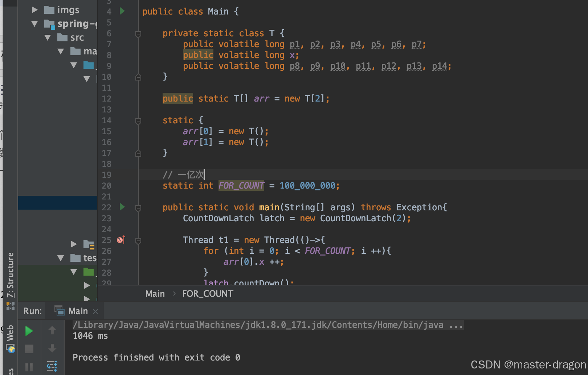The width and height of the screenshot is (588, 375).
Task: Click the Main breadcrumb
Action: (155, 294)
